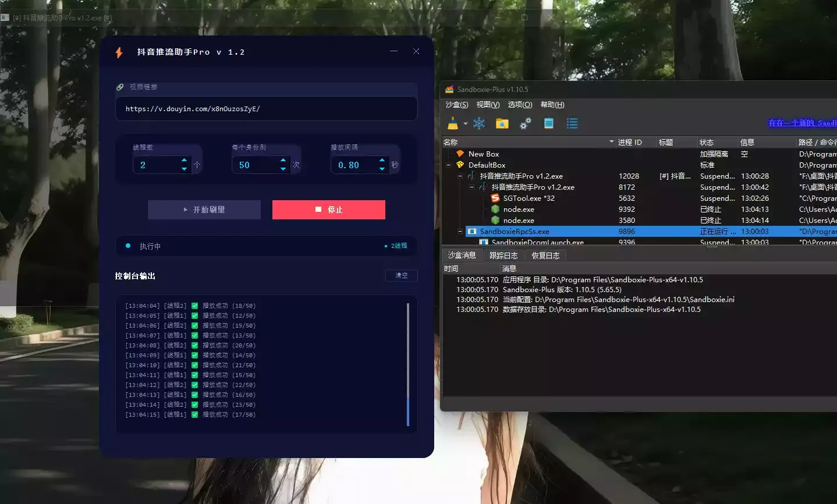Click the video link URL input field
Viewport: 837px width, 504px height.
[267, 109]
